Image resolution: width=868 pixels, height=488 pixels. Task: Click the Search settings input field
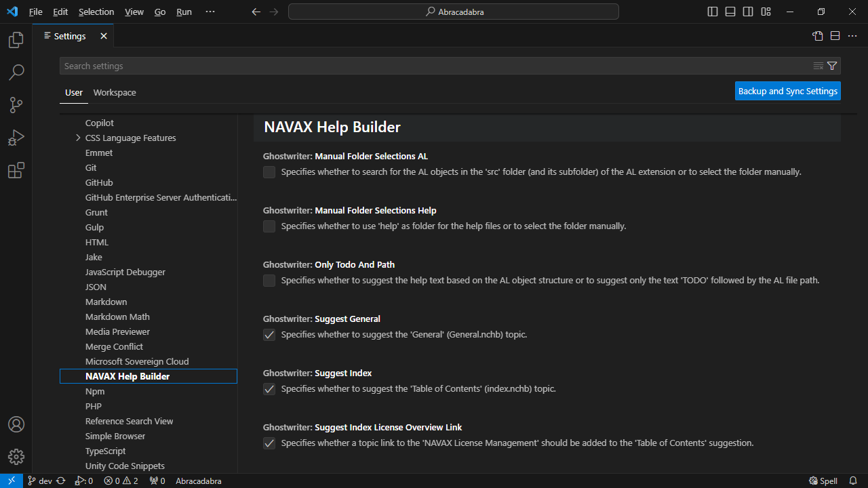434,66
